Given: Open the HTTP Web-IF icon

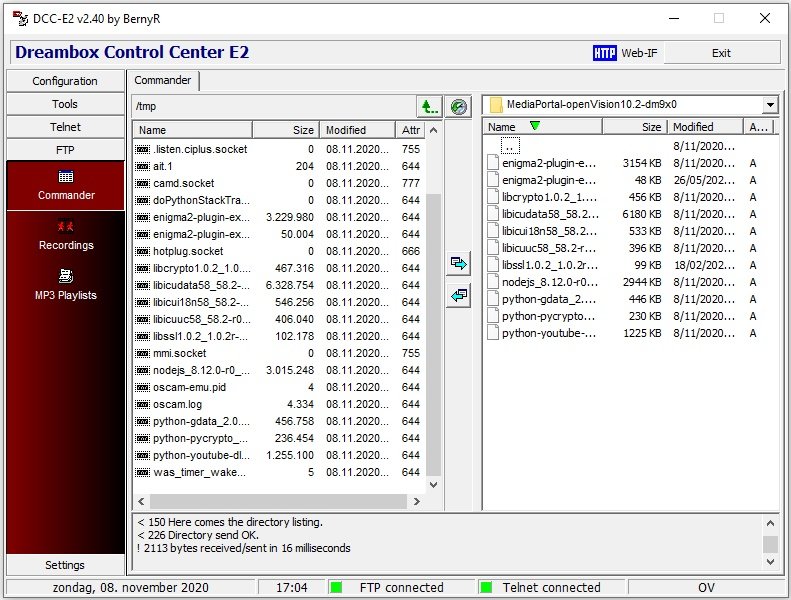Looking at the screenshot, I should (x=604, y=53).
